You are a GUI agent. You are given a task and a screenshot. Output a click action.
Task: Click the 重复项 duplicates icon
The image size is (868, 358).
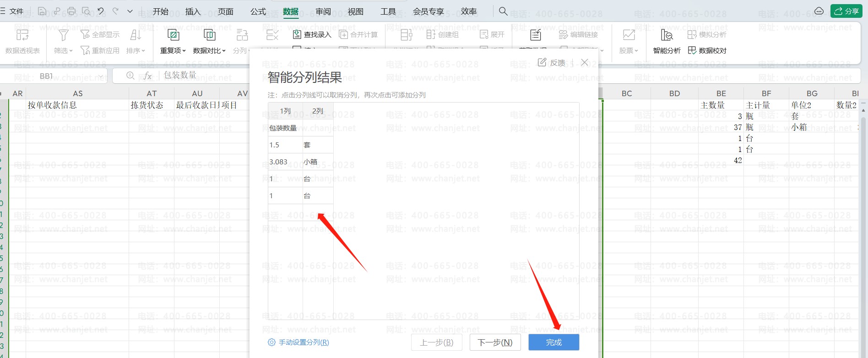(x=173, y=35)
